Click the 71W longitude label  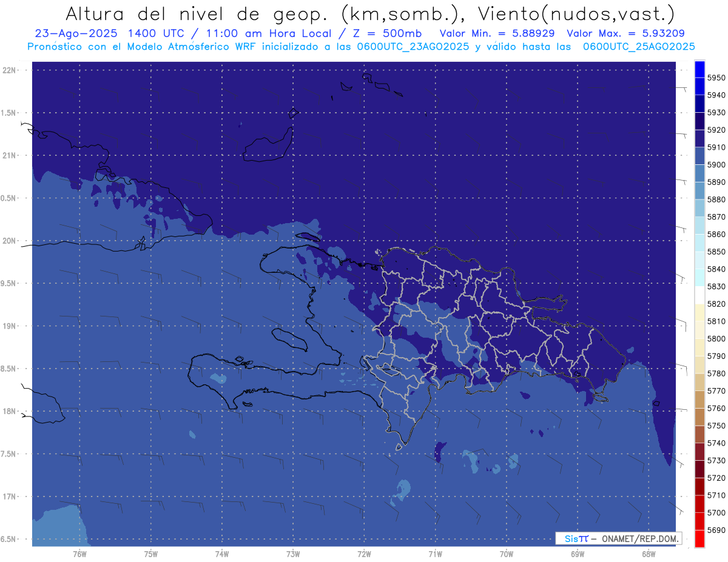click(x=435, y=554)
